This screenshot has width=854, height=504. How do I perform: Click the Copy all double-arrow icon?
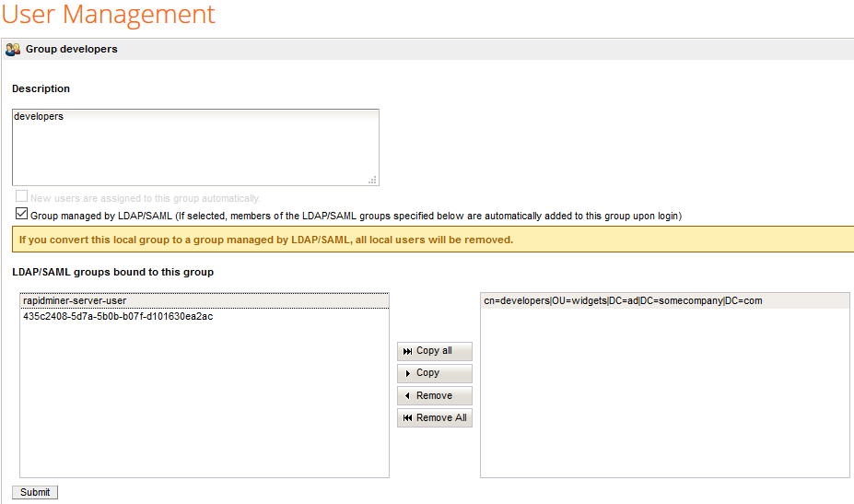pos(407,351)
